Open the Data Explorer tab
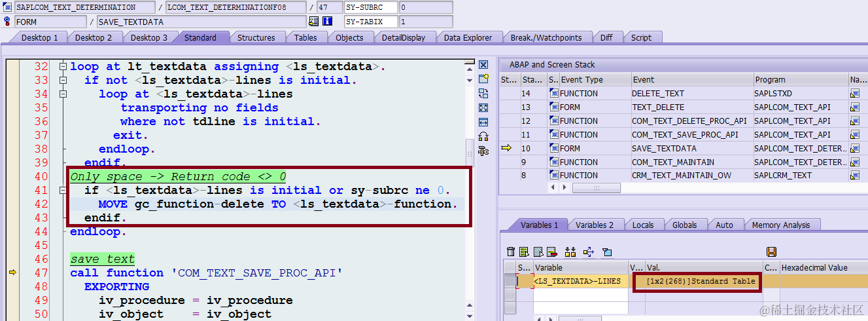Screen dimensions: 868x321 468,37
